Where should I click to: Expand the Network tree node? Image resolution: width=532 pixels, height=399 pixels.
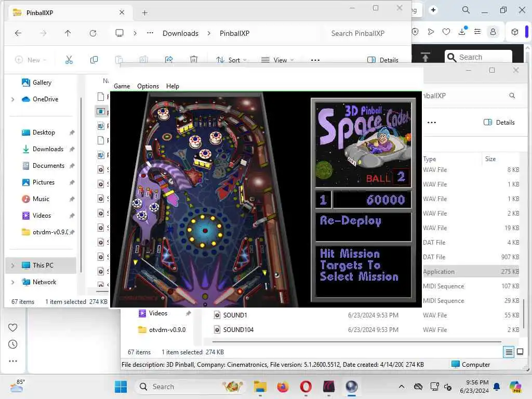(13, 282)
